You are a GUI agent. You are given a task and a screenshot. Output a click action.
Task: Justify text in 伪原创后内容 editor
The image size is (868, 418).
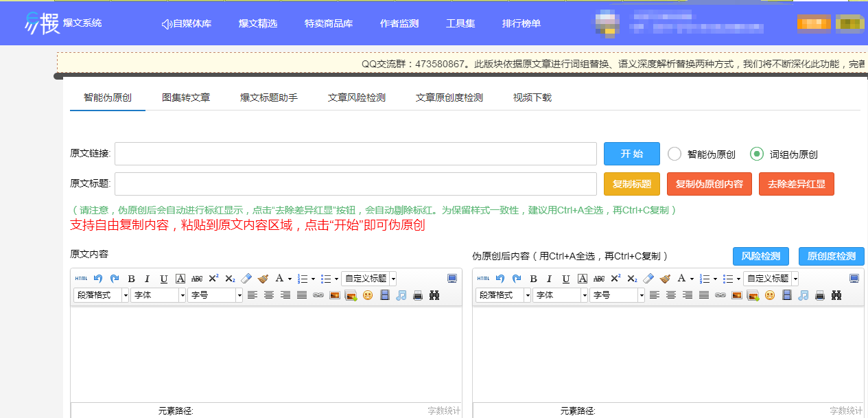[x=704, y=295]
